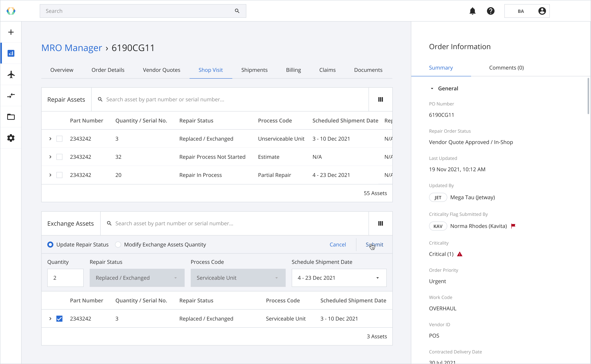Viewport: 591px width, 364px height.
Task: Select the Summary tab
Action: [x=441, y=68]
